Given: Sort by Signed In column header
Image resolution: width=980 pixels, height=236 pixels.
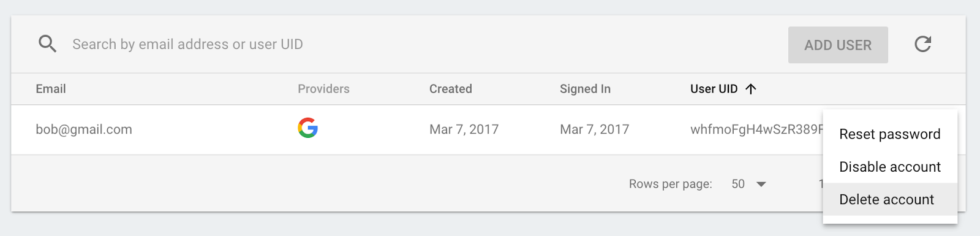Looking at the screenshot, I should 585,89.
